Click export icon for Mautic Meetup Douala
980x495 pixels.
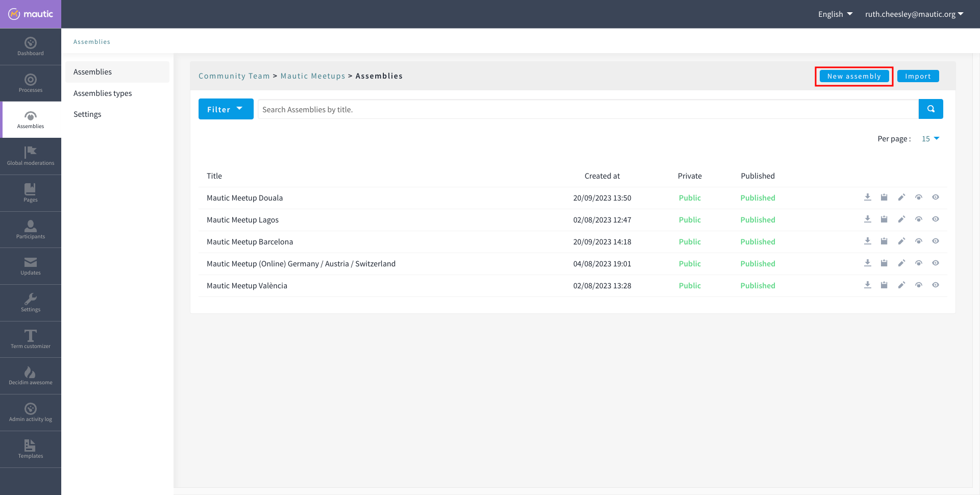click(x=867, y=197)
